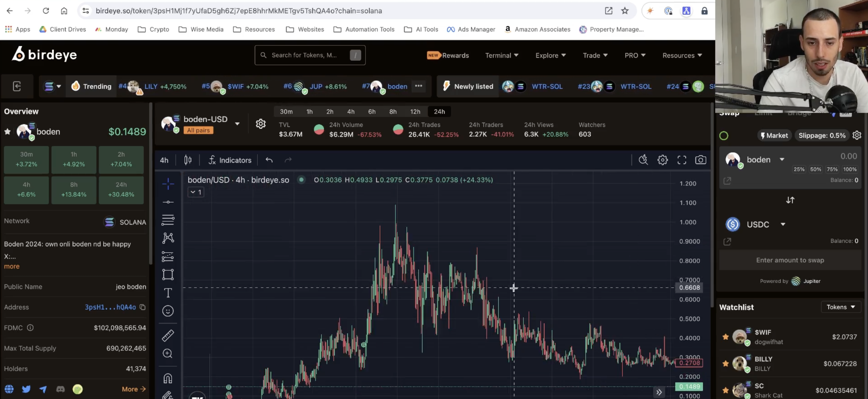This screenshot has width=868, height=399.
Task: Toggle boden favorite star in Overview
Action: (x=7, y=131)
